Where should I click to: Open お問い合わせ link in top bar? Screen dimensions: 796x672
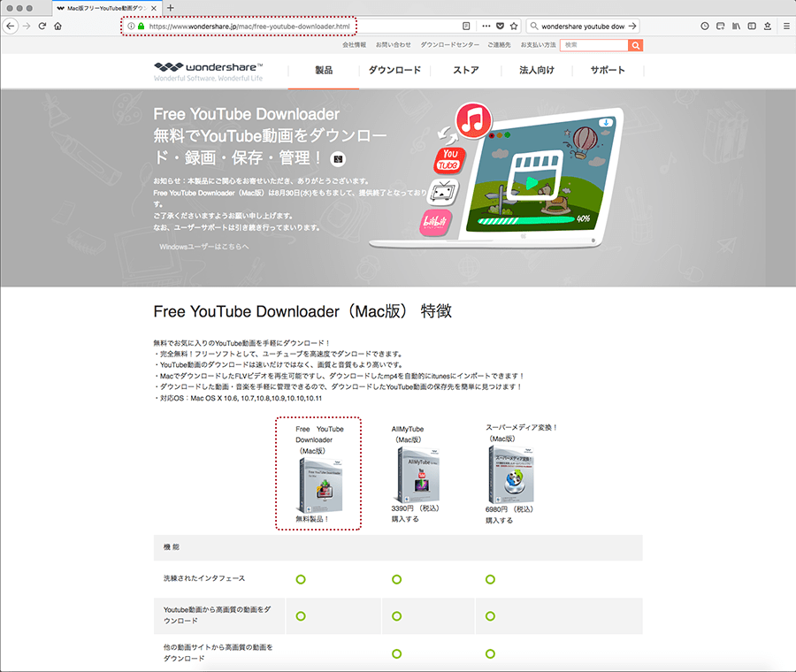(394, 45)
